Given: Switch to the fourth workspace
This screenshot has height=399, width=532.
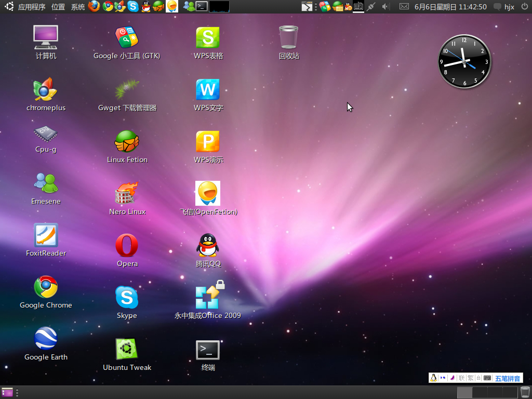Looking at the screenshot, I should tap(510, 392).
